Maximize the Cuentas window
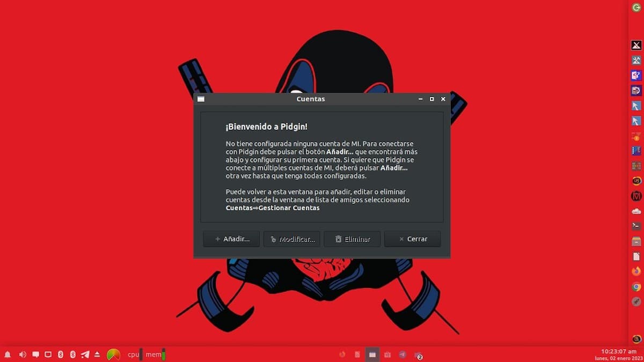Image resolution: width=644 pixels, height=362 pixels. click(x=431, y=99)
